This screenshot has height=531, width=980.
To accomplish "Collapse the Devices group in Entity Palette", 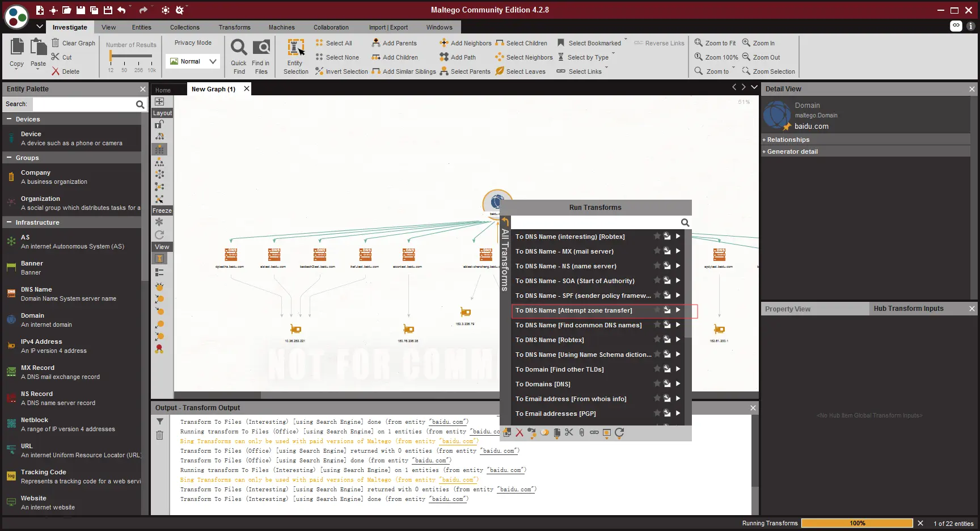I will pyautogui.click(x=9, y=119).
